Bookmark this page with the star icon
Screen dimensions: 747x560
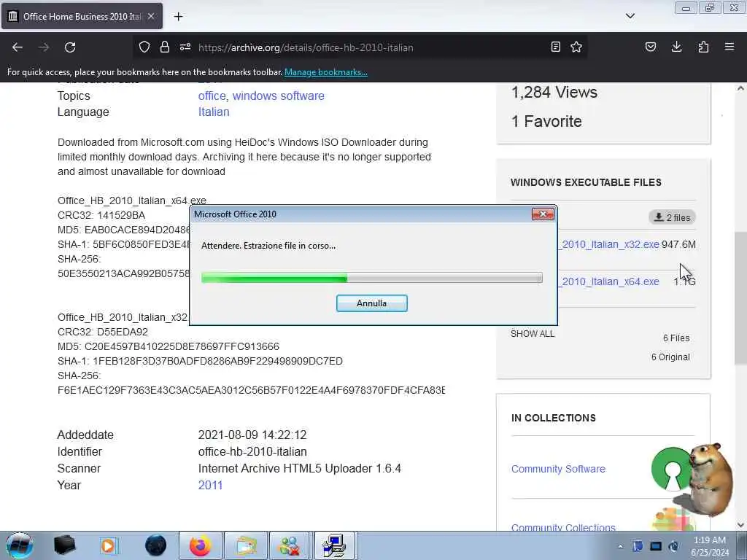click(576, 47)
